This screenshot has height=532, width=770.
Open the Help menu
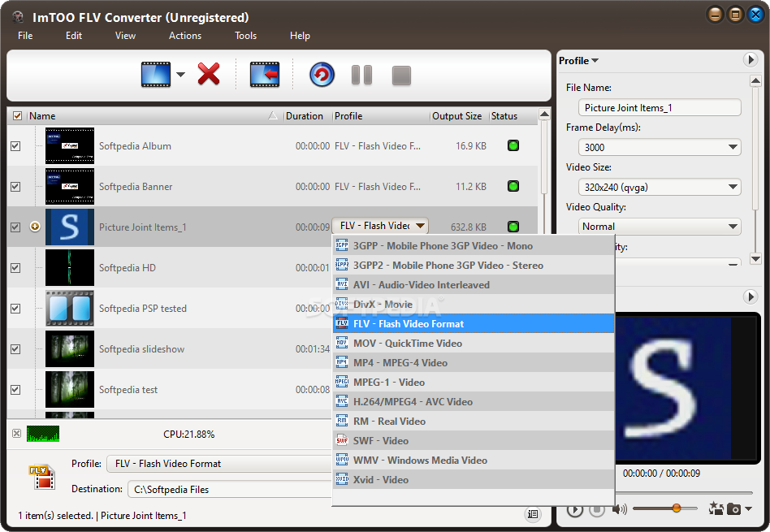300,36
